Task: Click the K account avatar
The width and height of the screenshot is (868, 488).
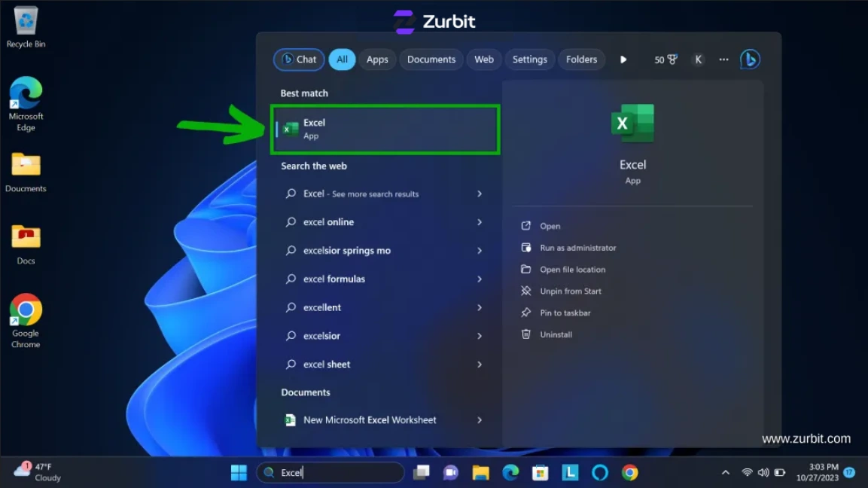Action: (x=698, y=59)
